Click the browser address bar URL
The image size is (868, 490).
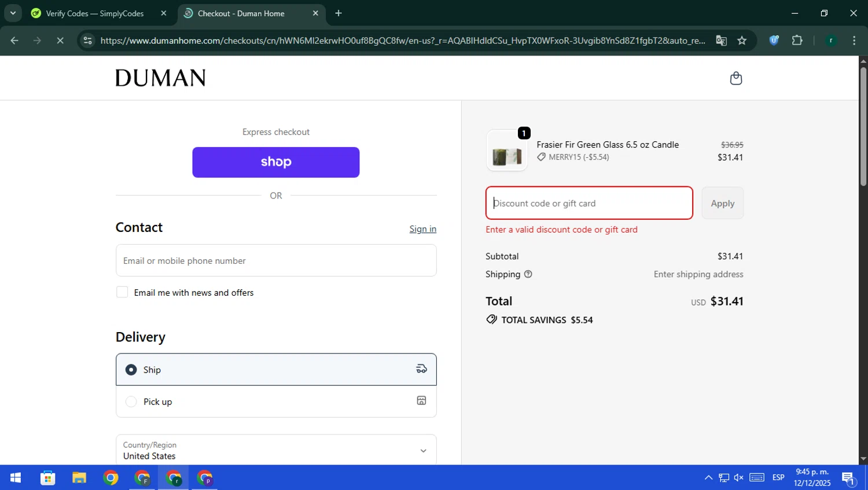(403, 40)
